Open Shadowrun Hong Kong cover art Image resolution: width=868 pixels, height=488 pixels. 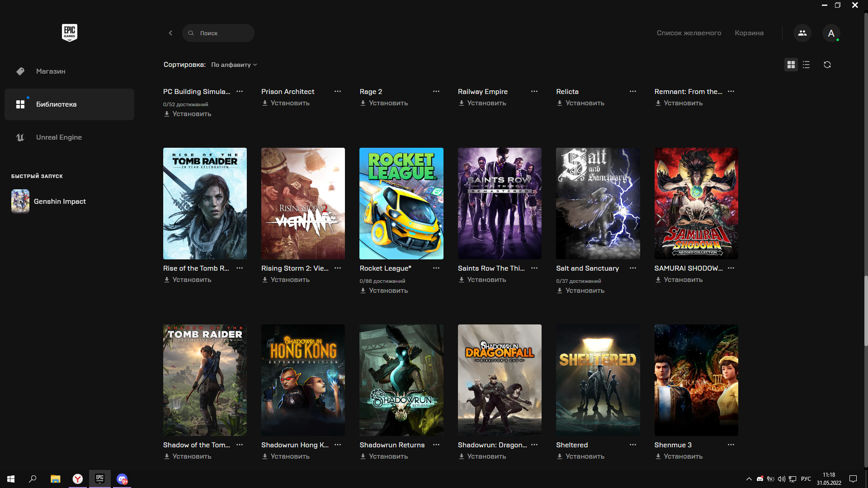point(303,380)
